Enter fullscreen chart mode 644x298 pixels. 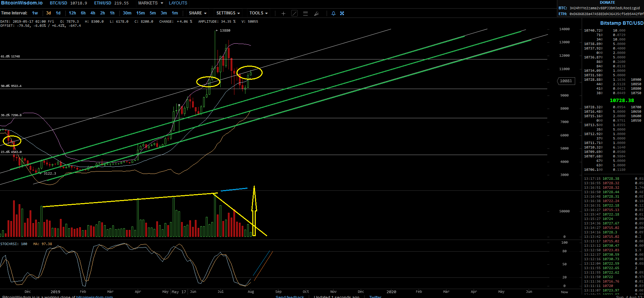(x=342, y=13)
